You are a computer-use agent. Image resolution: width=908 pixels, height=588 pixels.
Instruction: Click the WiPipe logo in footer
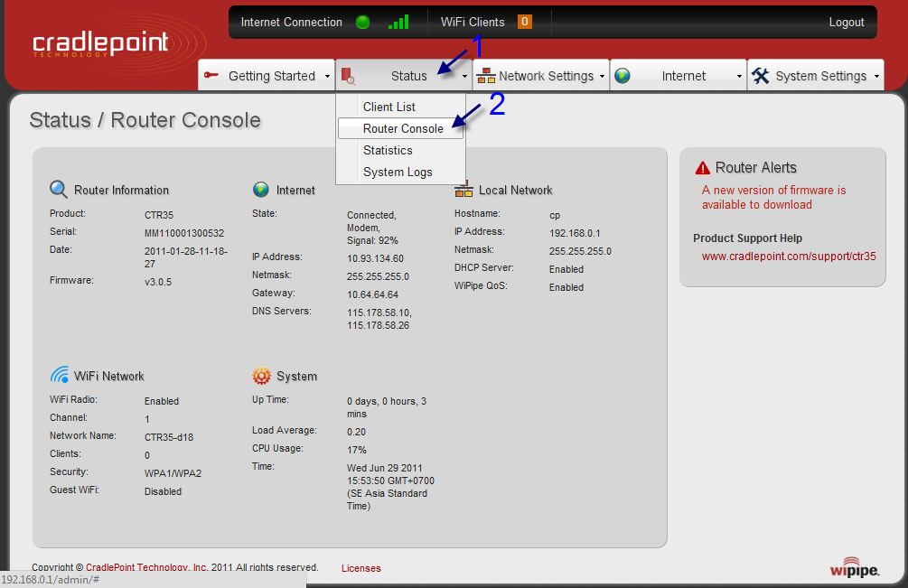[x=855, y=568]
